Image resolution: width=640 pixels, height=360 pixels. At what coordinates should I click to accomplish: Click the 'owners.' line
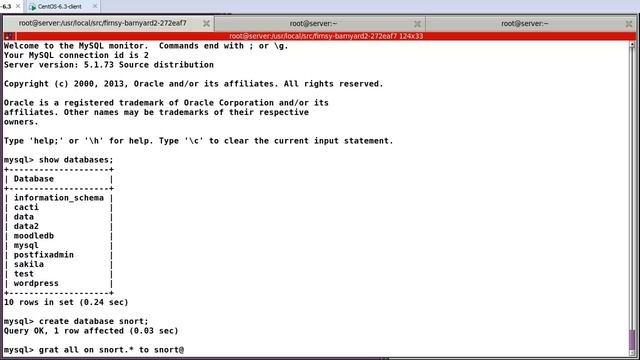pos(21,122)
